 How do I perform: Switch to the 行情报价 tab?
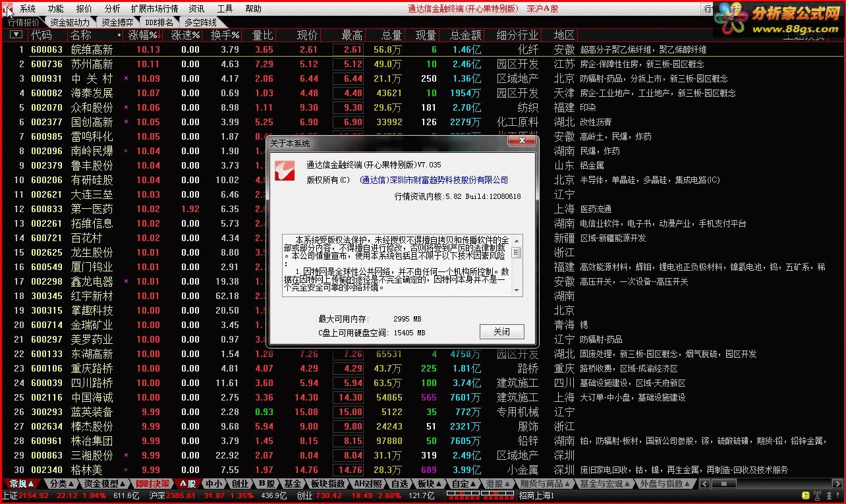24,22
